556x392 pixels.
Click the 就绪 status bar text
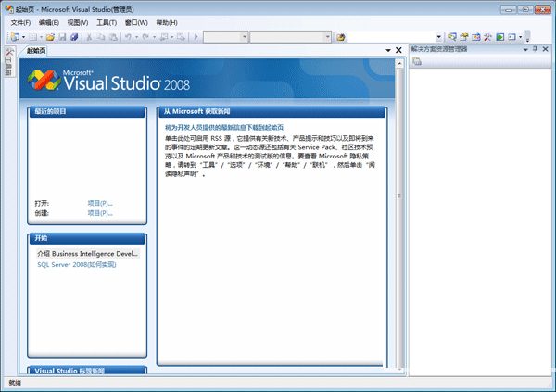point(15,383)
